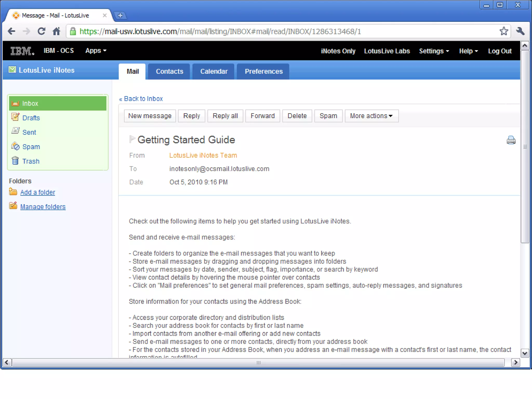This screenshot has width=532, height=399.
Task: Reload the page
Action: coord(41,31)
